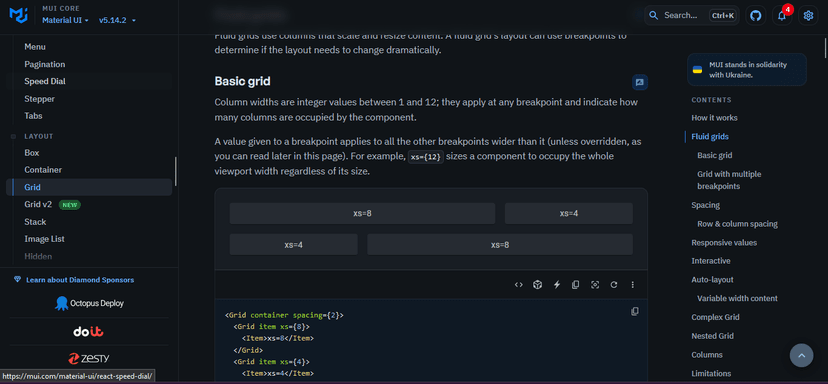Show full source code icon
This screenshot has height=384, width=828.
tap(519, 285)
